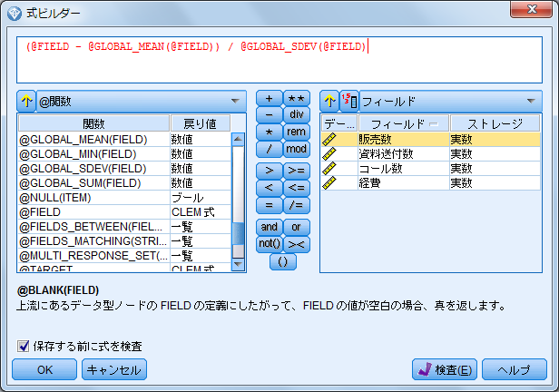This screenshot has width=559, height=392.
Task: Click the OK button
Action: click(x=44, y=369)
